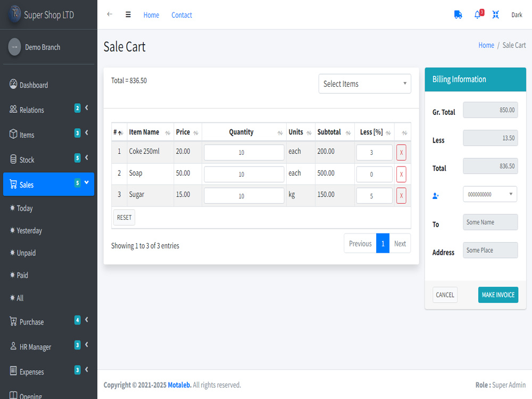Select pagination page 1

(383, 243)
